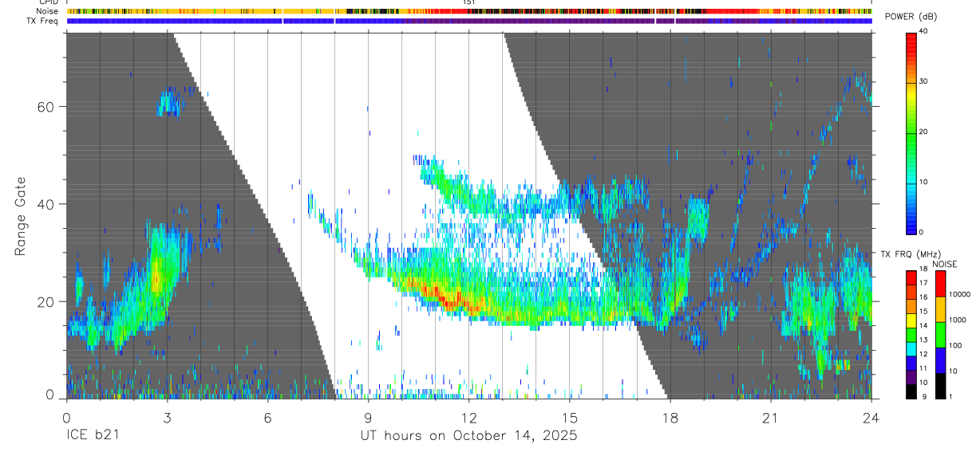Click power scale label "40"
The width and height of the screenshot is (980, 452).
click(x=924, y=32)
